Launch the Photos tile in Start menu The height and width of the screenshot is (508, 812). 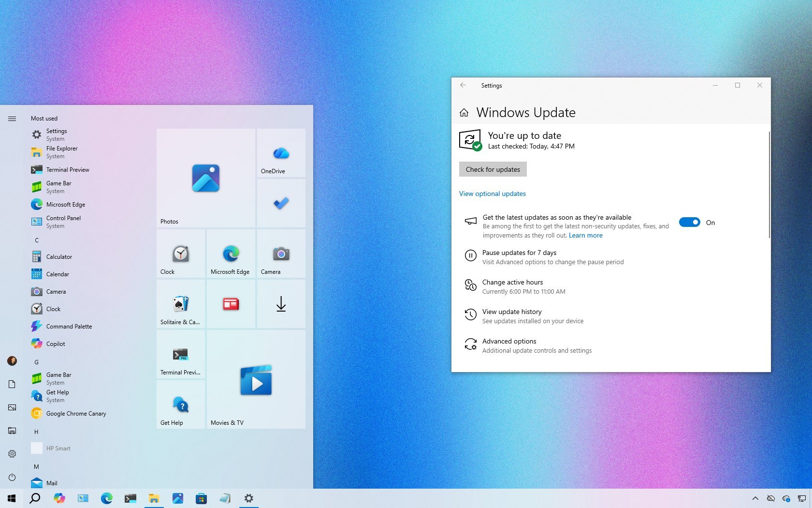[x=205, y=178]
